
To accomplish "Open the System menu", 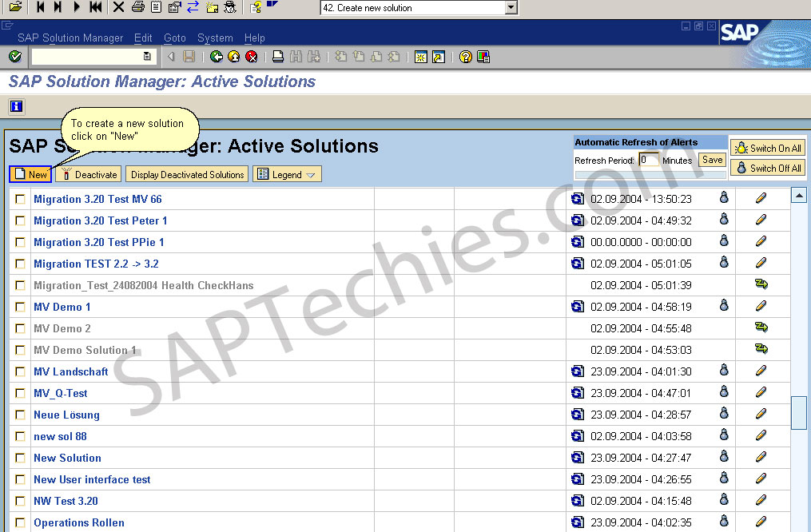I will point(215,38).
